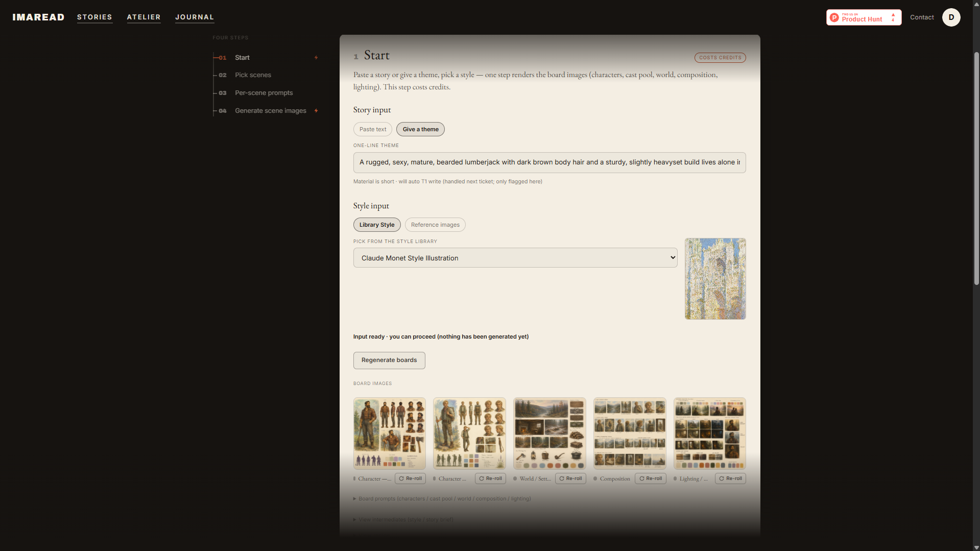The height and width of the screenshot is (551, 980).
Task: Open the blond hiker character board image
Action: pyautogui.click(x=469, y=434)
